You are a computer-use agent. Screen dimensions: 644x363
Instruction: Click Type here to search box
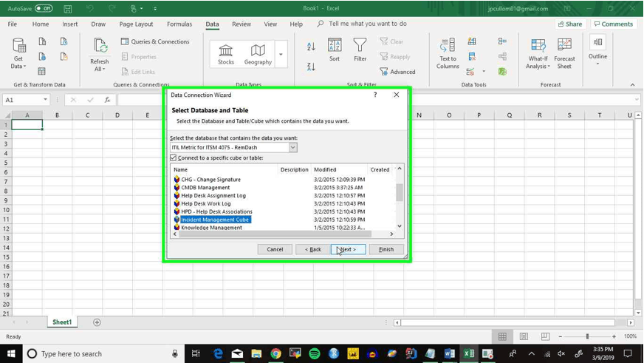(x=103, y=353)
